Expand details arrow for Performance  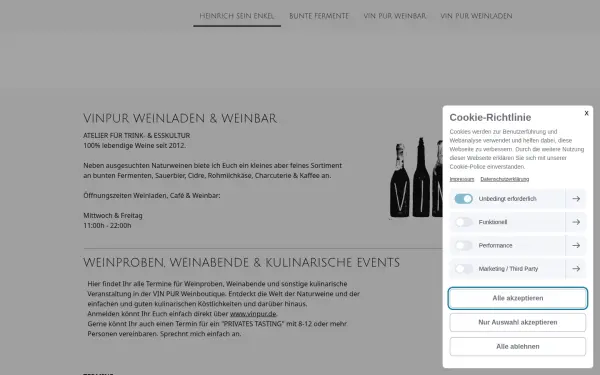pos(576,245)
